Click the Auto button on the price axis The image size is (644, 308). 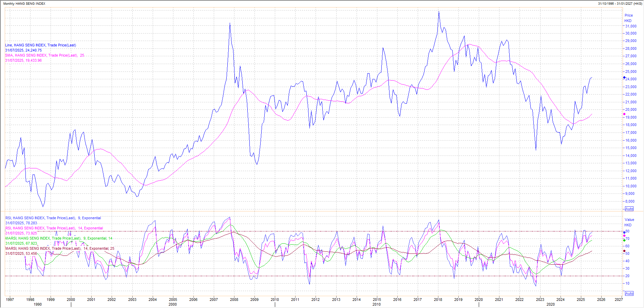(x=629, y=209)
